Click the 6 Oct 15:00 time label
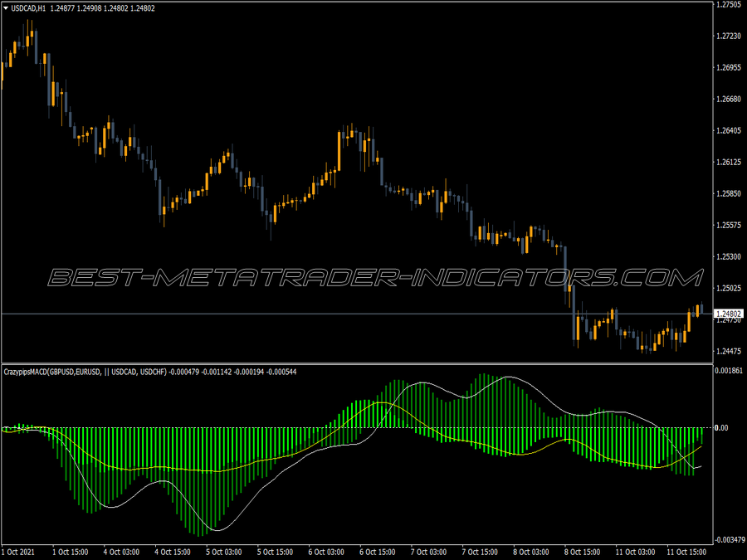The width and height of the screenshot is (747, 560). coord(378,552)
